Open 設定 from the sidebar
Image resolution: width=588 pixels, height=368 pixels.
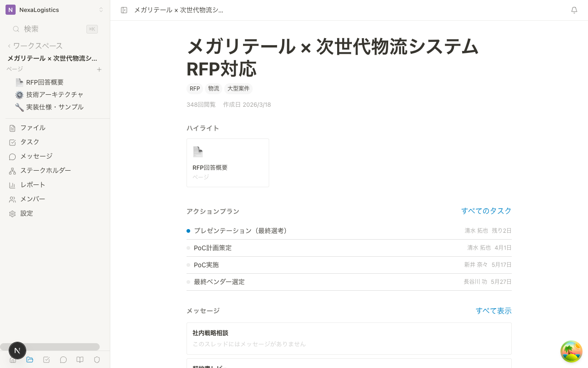(26, 213)
